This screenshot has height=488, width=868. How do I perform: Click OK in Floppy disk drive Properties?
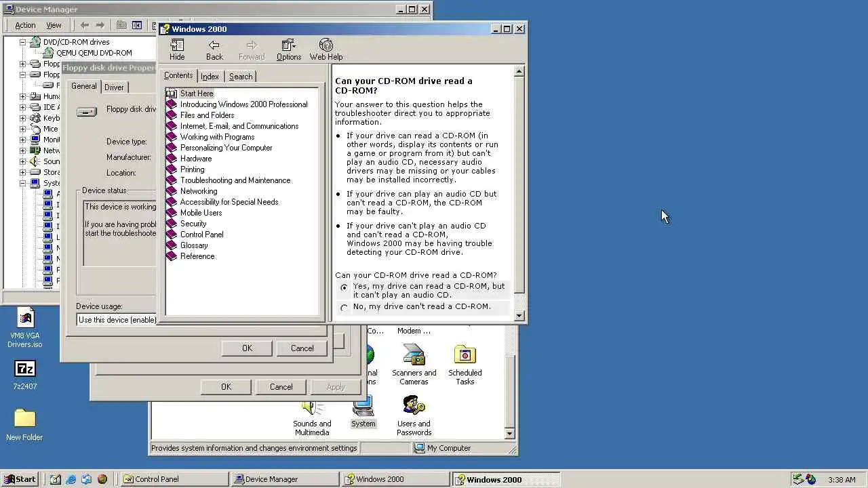247,348
